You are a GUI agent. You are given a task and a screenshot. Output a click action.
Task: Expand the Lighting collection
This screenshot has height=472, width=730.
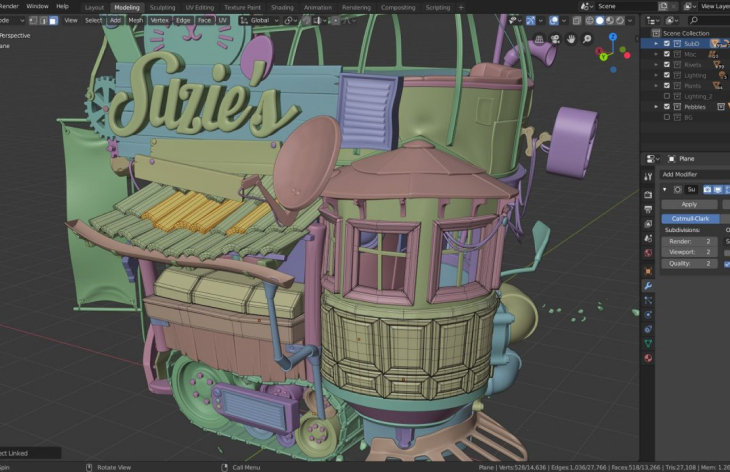pyautogui.click(x=656, y=75)
